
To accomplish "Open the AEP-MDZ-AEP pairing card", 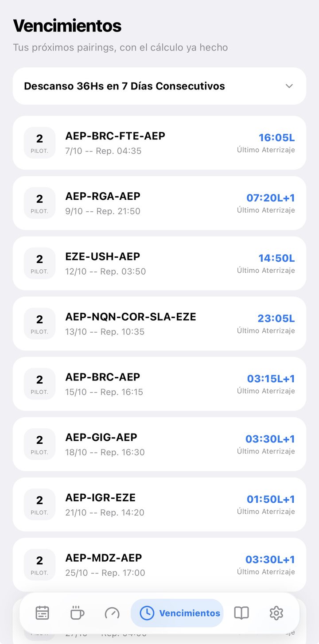I will [x=159, y=564].
